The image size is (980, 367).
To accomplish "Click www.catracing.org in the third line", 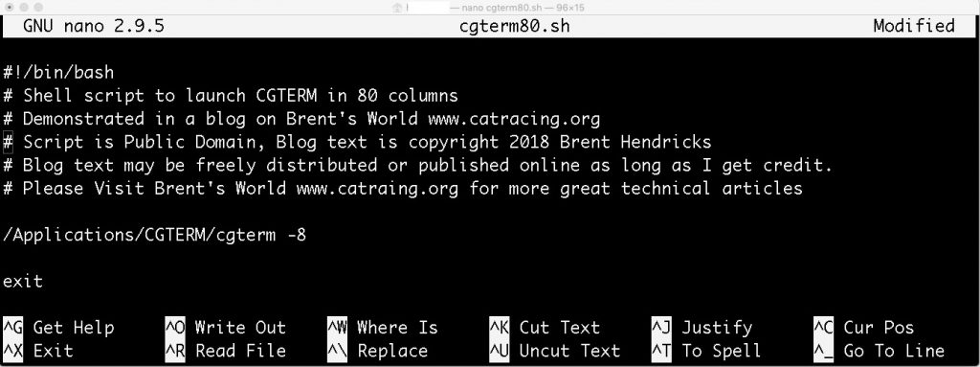I will [x=514, y=119].
